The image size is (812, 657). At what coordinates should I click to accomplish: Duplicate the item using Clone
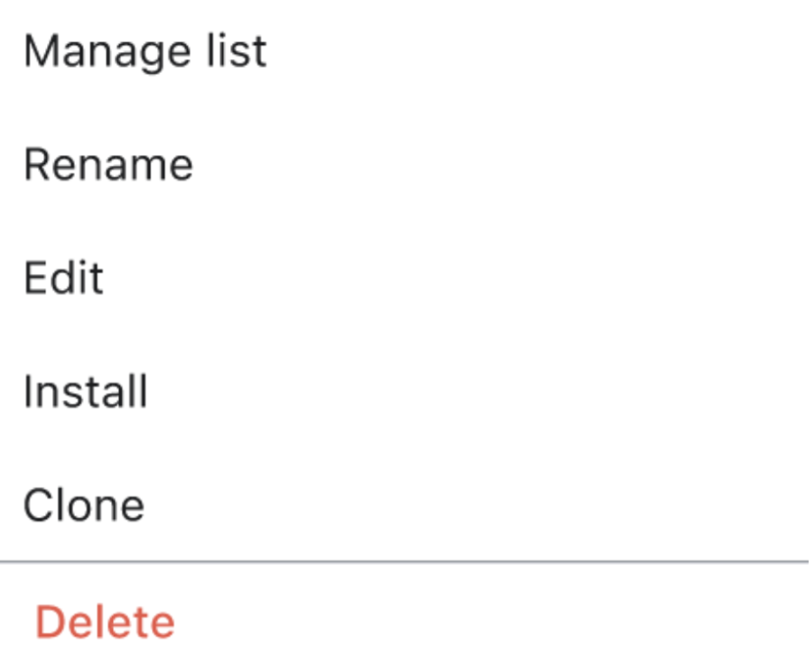click(x=84, y=507)
